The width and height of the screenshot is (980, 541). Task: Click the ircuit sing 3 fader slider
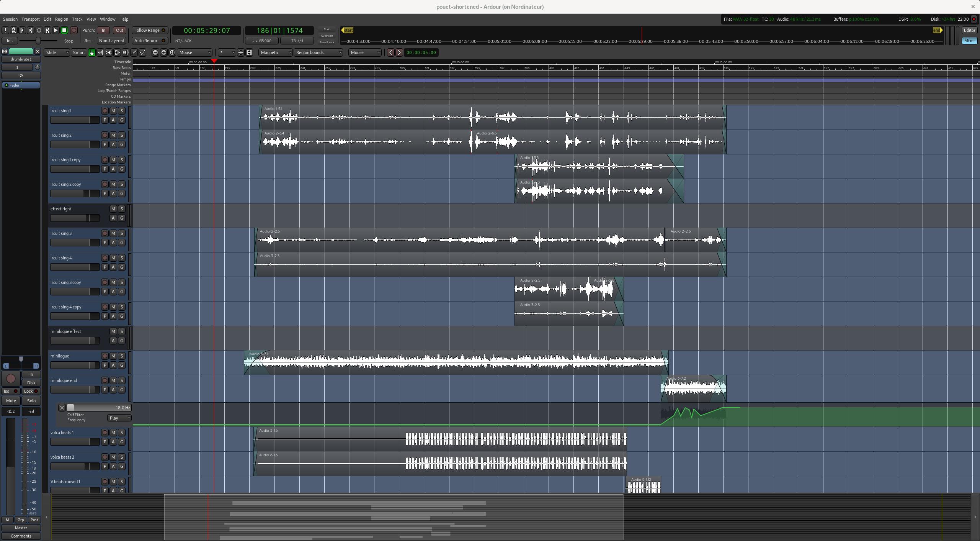click(75, 243)
